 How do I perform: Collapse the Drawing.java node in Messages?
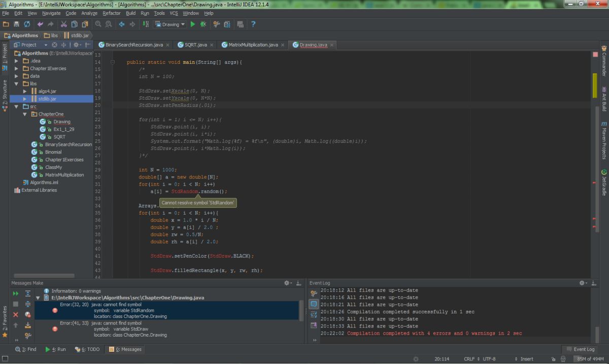coord(38,298)
